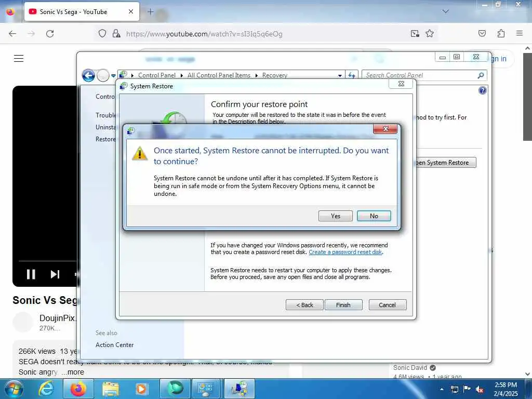This screenshot has width=532, height=399.
Task: Open the Firefox application menu
Action: click(519, 33)
